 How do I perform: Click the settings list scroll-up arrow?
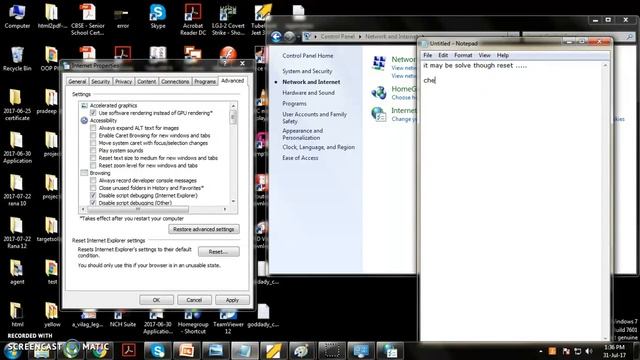point(233,106)
